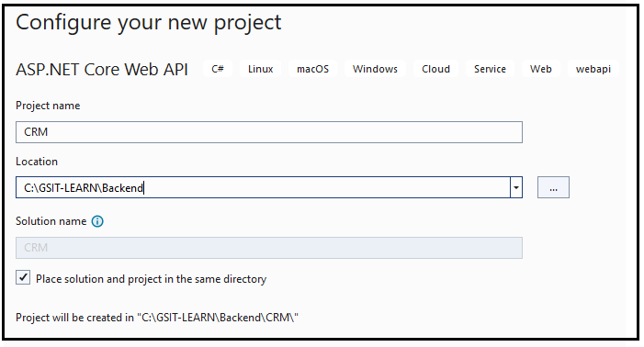644x347 pixels.
Task: Open the Location dropdown arrow
Action: tap(516, 187)
